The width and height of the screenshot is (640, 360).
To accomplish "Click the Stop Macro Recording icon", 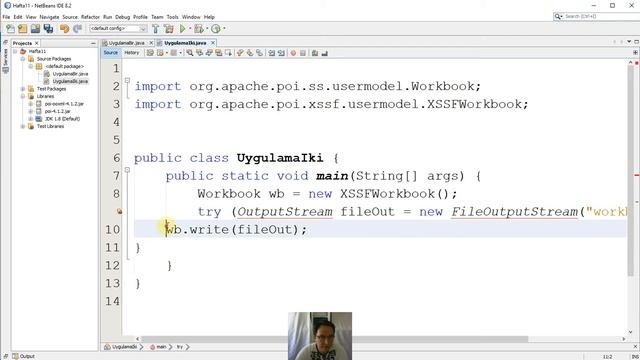I will pyautogui.click(x=303, y=53).
